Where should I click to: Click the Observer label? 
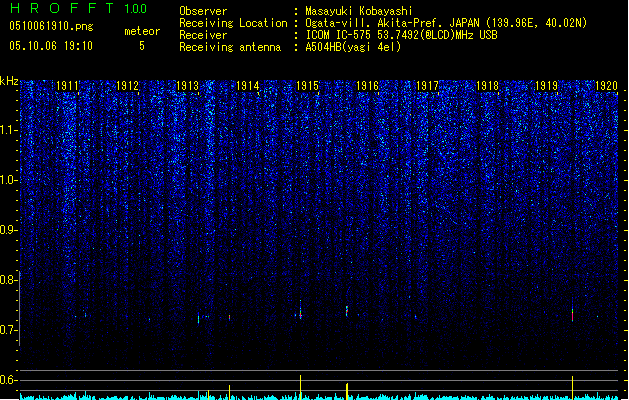(203, 11)
